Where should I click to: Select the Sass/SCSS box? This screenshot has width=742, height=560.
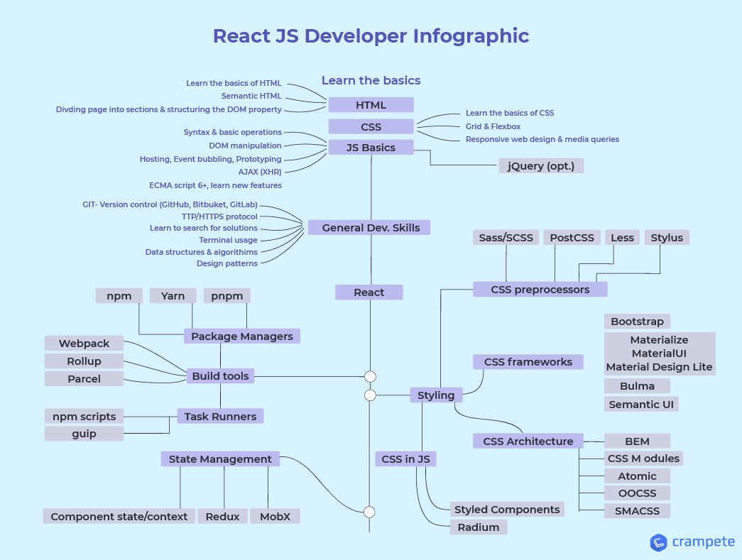[x=506, y=237]
